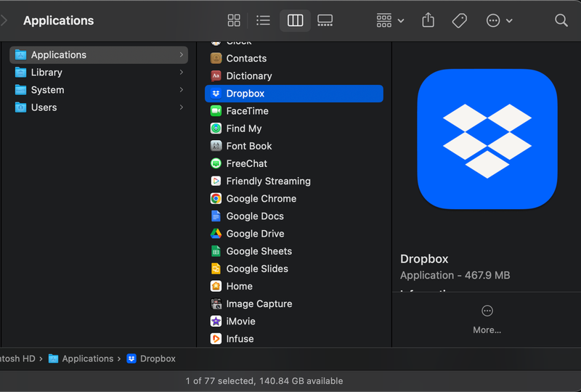
Task: Select the Image Capture app
Action: [x=259, y=304]
